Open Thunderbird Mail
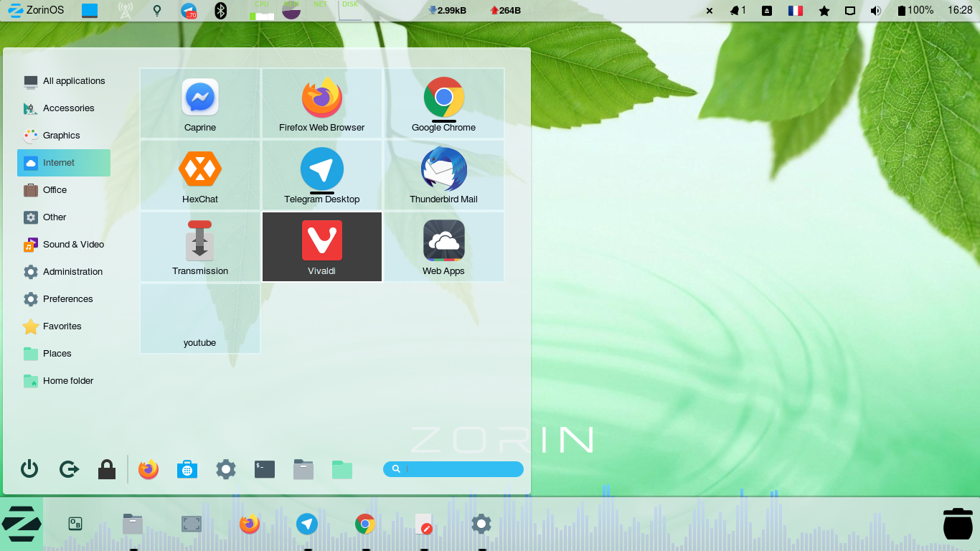The width and height of the screenshot is (980, 551). [444, 175]
